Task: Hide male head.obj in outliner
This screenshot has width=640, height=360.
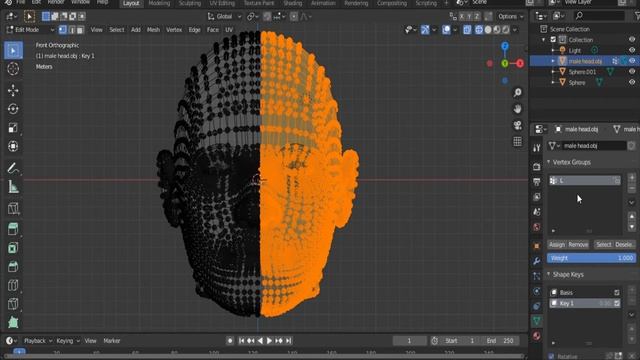Action: pos(632,61)
